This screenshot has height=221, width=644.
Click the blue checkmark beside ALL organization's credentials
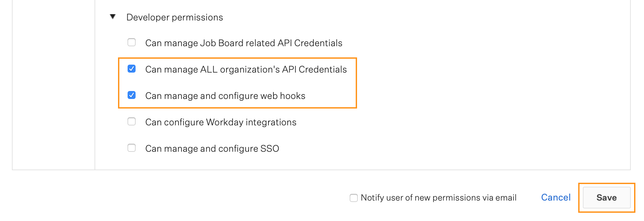132,69
